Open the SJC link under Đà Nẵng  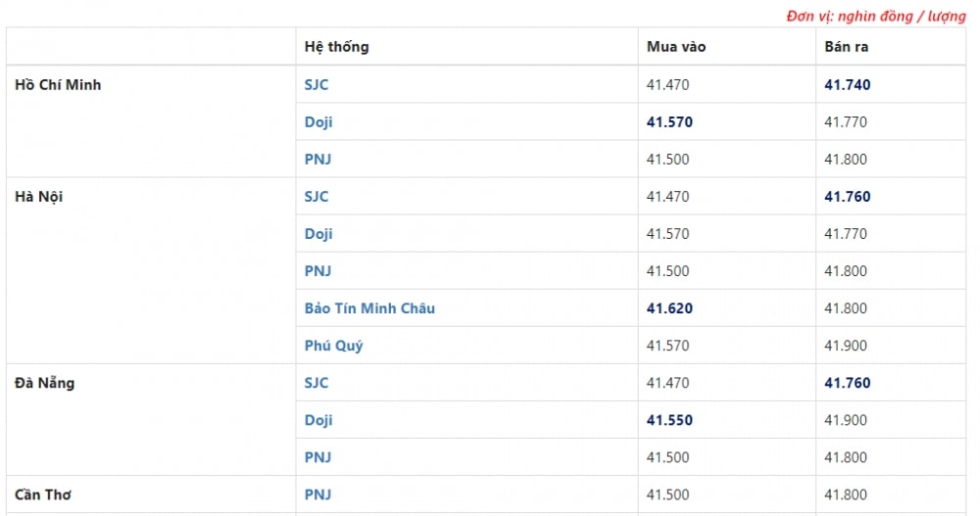(x=317, y=382)
